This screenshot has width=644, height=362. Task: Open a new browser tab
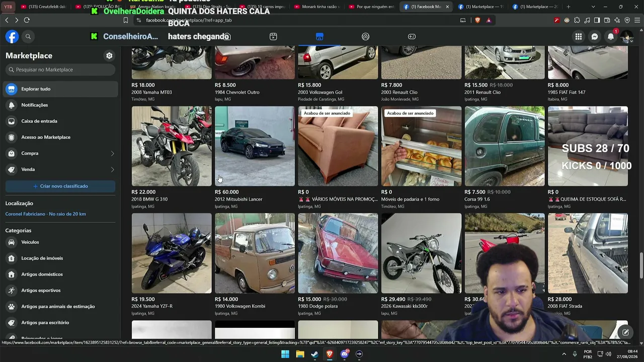(x=569, y=7)
